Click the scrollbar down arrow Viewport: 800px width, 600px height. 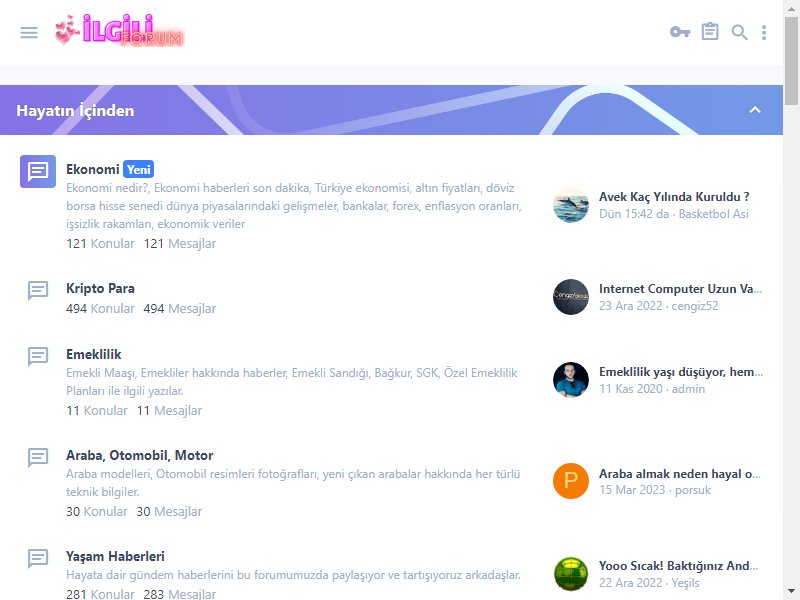pyautogui.click(x=791, y=593)
